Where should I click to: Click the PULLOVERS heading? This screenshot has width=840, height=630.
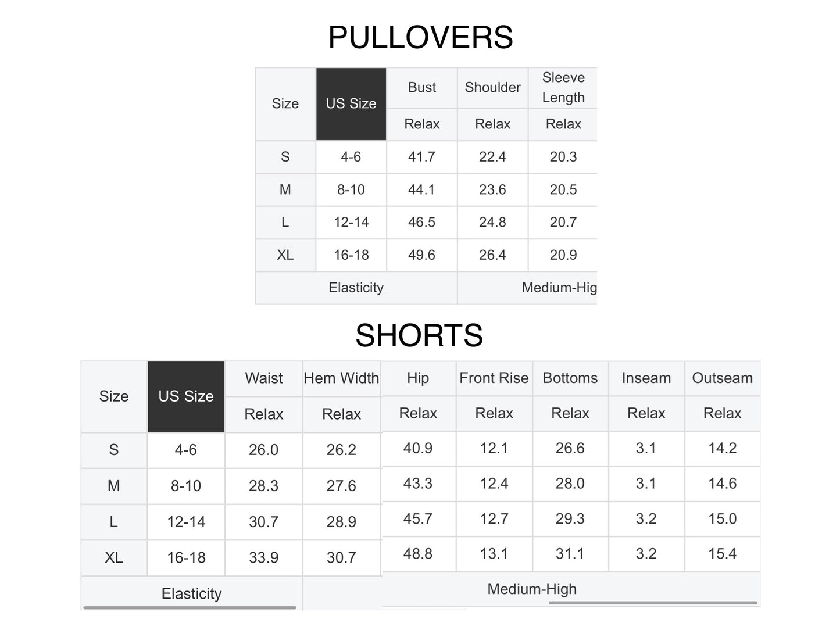[420, 38]
